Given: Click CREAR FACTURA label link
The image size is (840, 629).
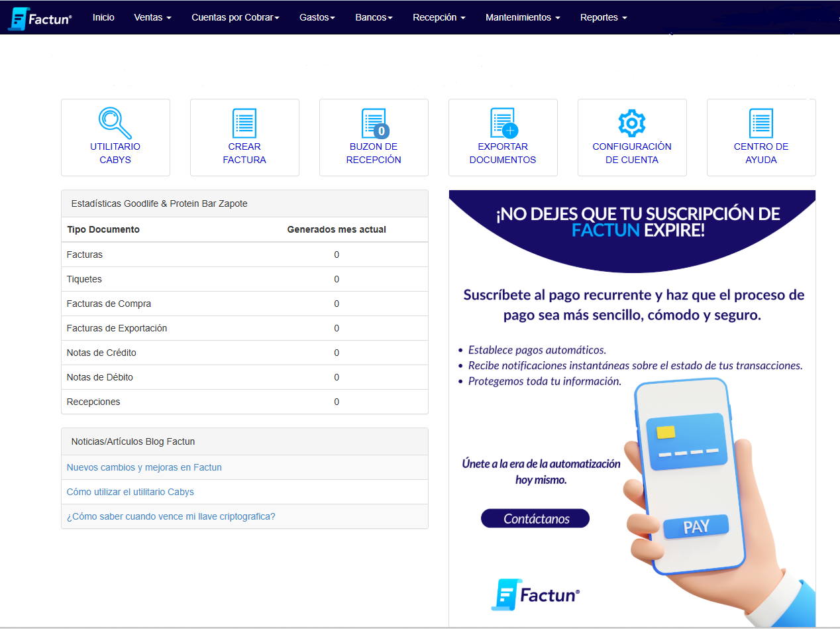Looking at the screenshot, I should coord(244,153).
